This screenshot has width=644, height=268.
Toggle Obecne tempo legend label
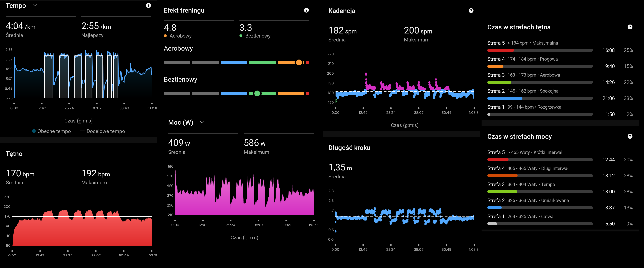(x=54, y=131)
